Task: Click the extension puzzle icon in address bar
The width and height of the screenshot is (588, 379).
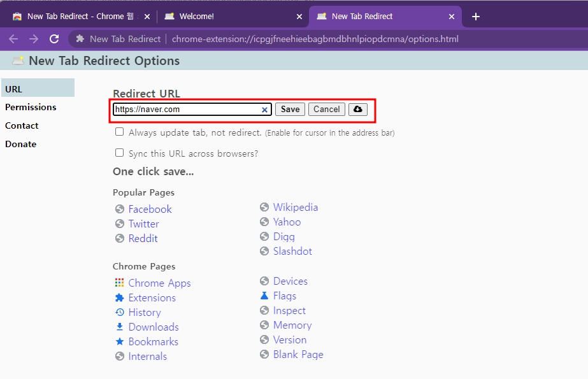Action: (80, 39)
